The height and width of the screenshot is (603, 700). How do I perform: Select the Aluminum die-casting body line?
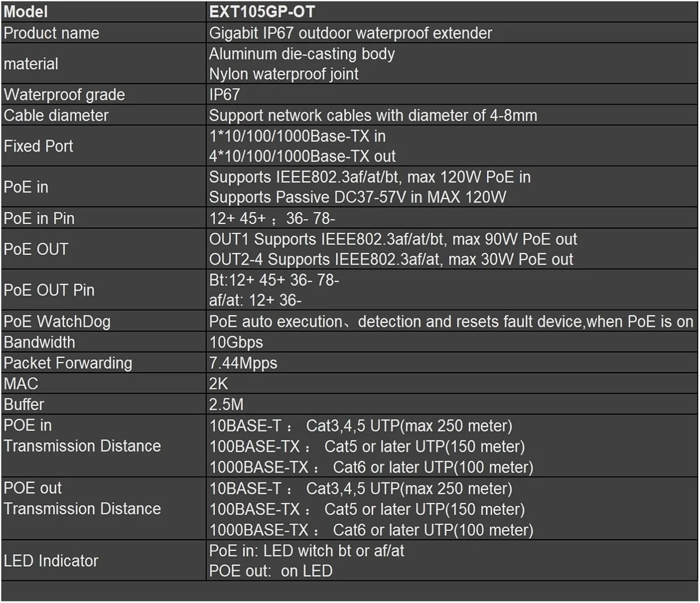coord(301,54)
